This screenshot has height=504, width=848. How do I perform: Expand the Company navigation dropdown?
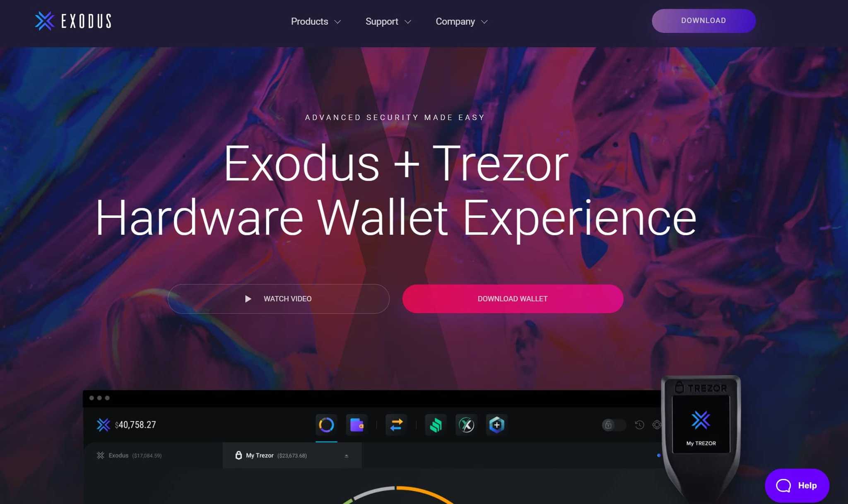[x=462, y=21]
